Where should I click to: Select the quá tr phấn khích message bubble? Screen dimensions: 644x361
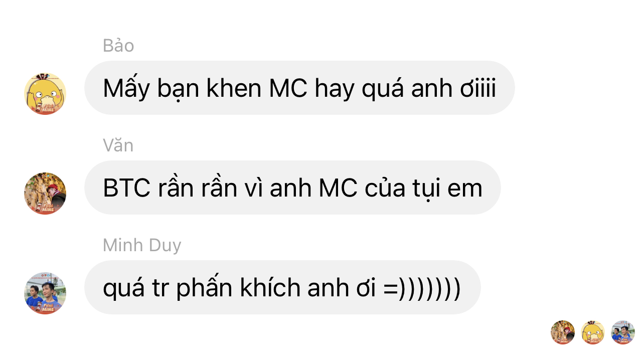pos(282,287)
